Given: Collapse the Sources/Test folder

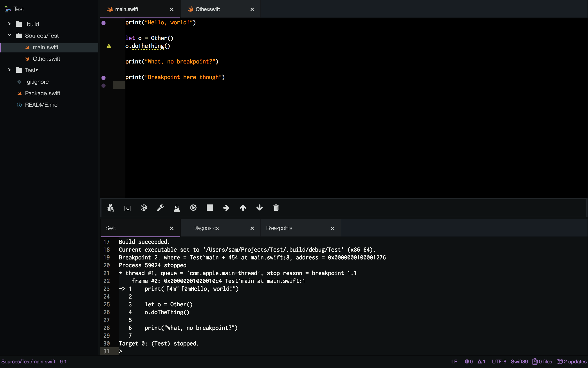Looking at the screenshot, I should point(9,35).
